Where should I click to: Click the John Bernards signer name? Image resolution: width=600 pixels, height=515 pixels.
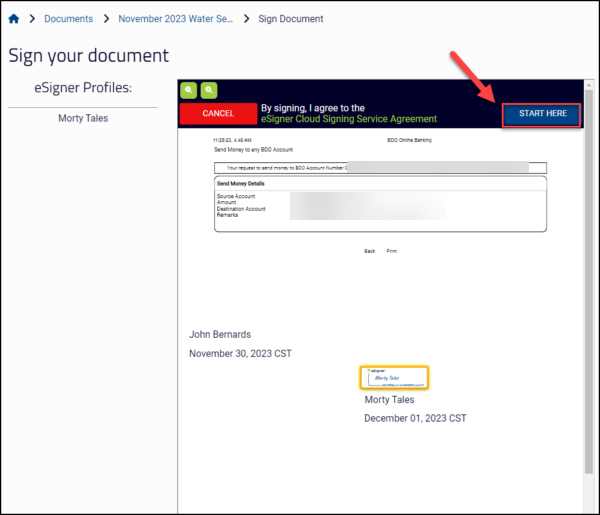(x=220, y=334)
